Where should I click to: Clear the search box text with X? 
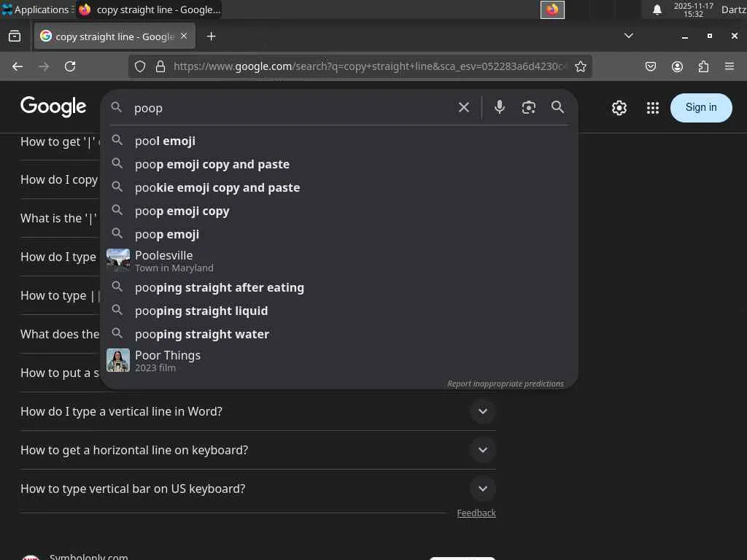click(x=463, y=108)
